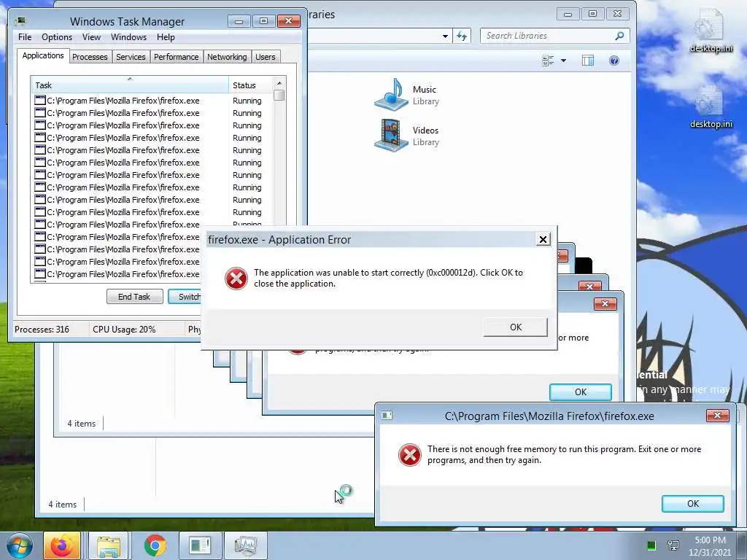Viewport: 747px width, 560px height.
Task: Click the error icon in the memory dialog
Action: pos(409,455)
